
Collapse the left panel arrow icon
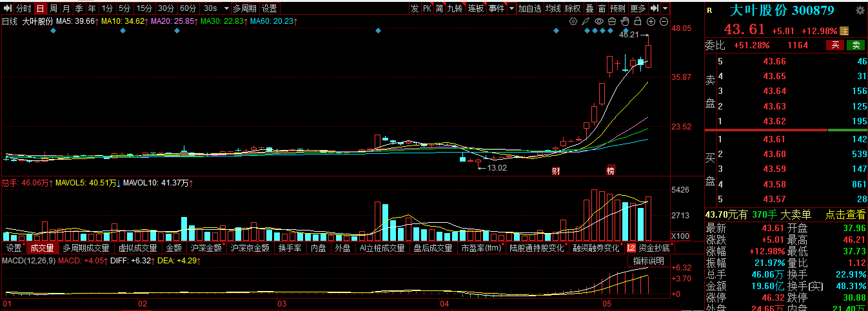click(x=8, y=8)
